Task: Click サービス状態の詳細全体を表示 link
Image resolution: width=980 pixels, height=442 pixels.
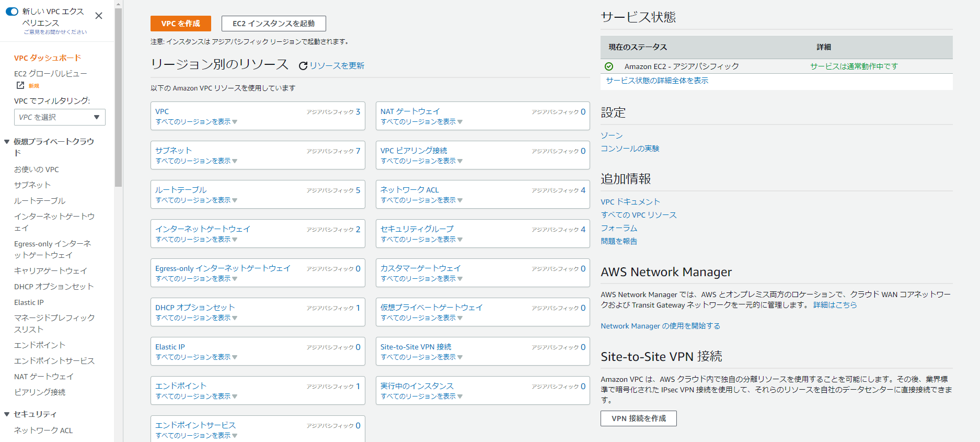Action: pos(657,81)
